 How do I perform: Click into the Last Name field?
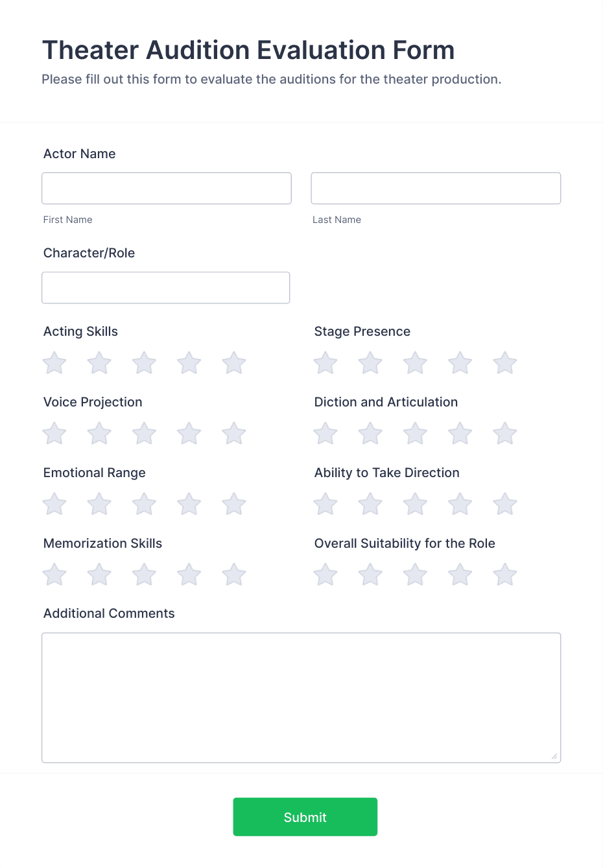coord(436,188)
